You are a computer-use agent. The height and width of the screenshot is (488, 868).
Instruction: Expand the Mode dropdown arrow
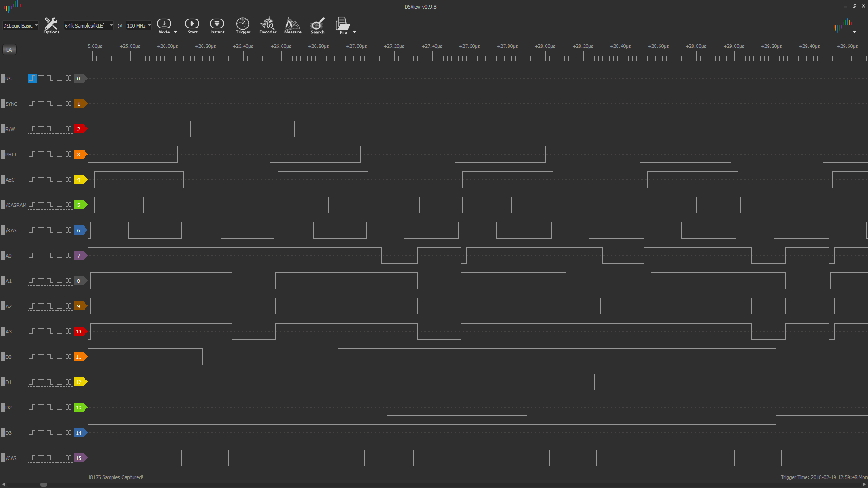click(176, 32)
